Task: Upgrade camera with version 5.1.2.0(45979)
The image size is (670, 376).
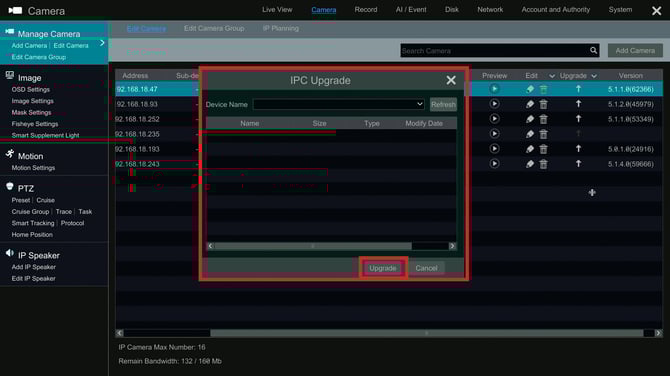Action: [579, 104]
